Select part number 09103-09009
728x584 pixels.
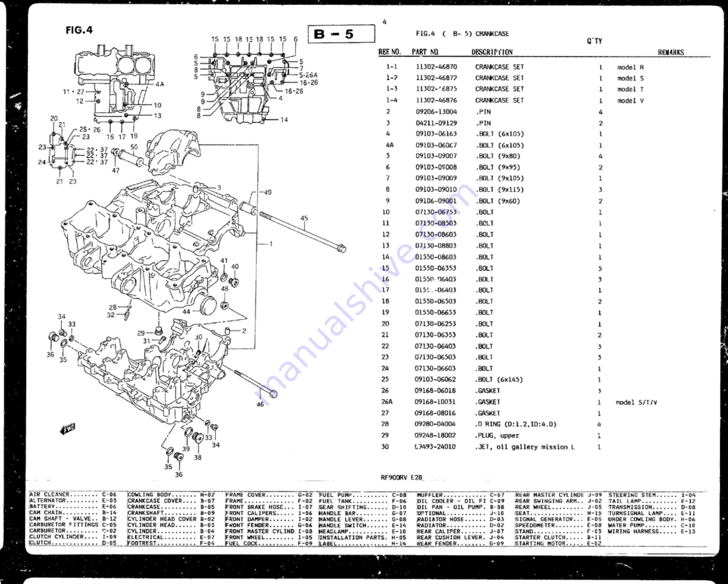(x=436, y=178)
